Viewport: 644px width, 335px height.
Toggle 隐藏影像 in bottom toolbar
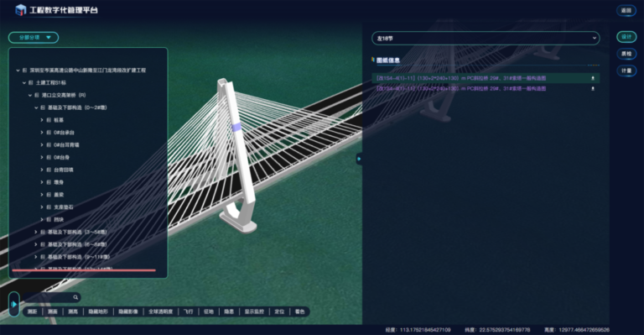pyautogui.click(x=128, y=311)
